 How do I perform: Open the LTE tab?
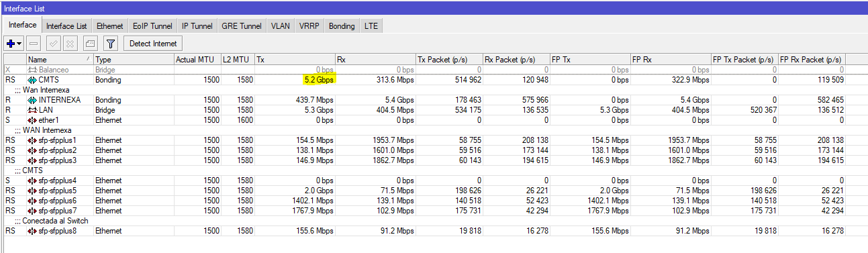(371, 26)
